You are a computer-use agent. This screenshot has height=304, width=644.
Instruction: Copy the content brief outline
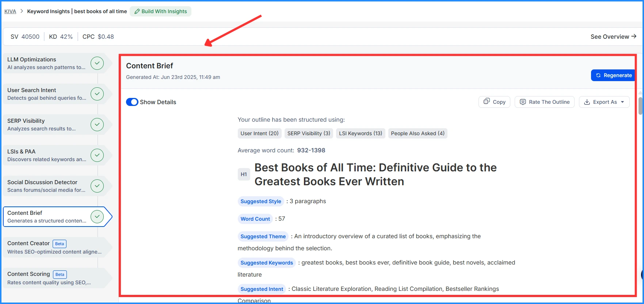494,102
